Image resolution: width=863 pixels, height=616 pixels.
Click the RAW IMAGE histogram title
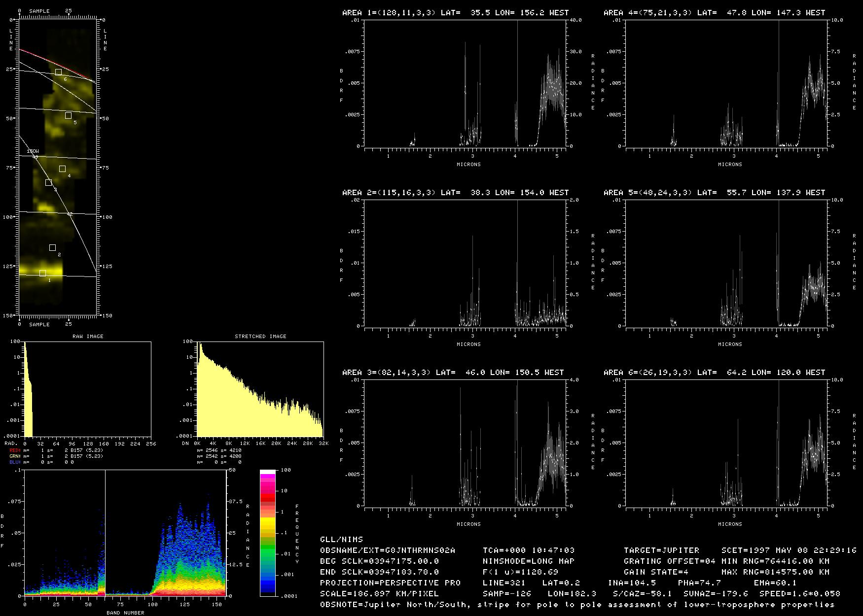pos(88,336)
